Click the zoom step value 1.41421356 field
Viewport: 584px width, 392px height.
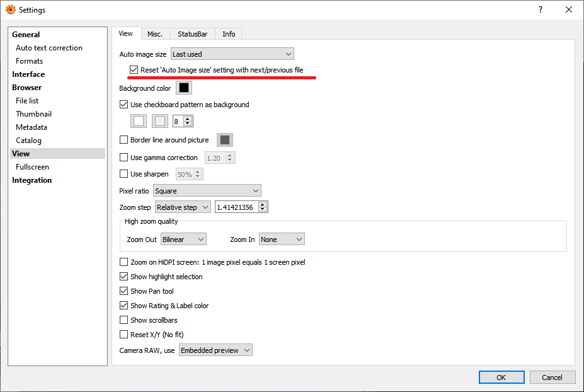pos(237,207)
